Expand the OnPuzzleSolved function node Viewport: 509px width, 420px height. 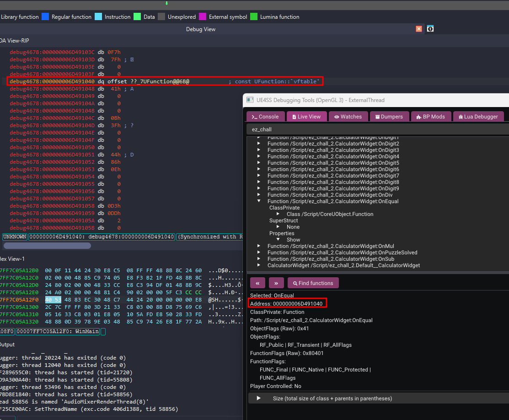(x=259, y=253)
